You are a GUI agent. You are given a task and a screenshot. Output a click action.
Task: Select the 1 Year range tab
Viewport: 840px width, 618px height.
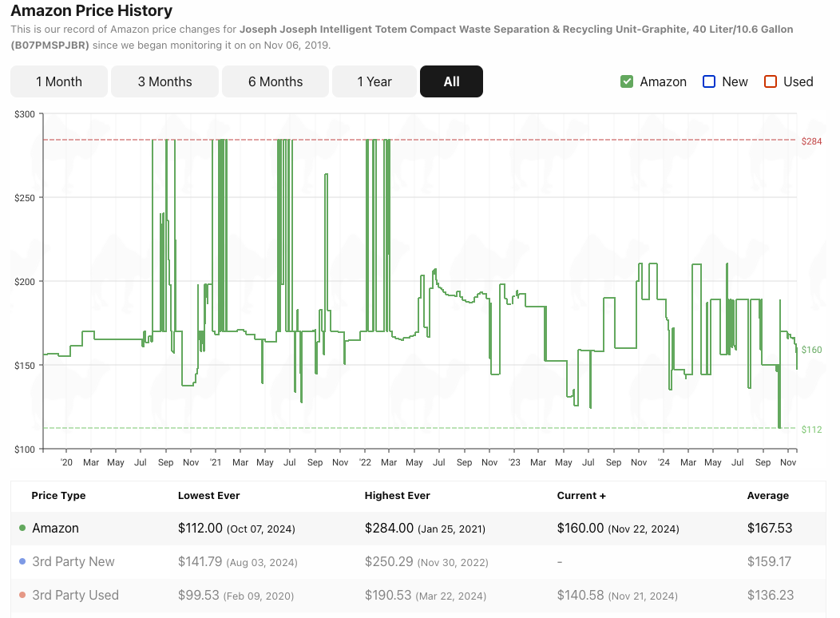coord(374,81)
